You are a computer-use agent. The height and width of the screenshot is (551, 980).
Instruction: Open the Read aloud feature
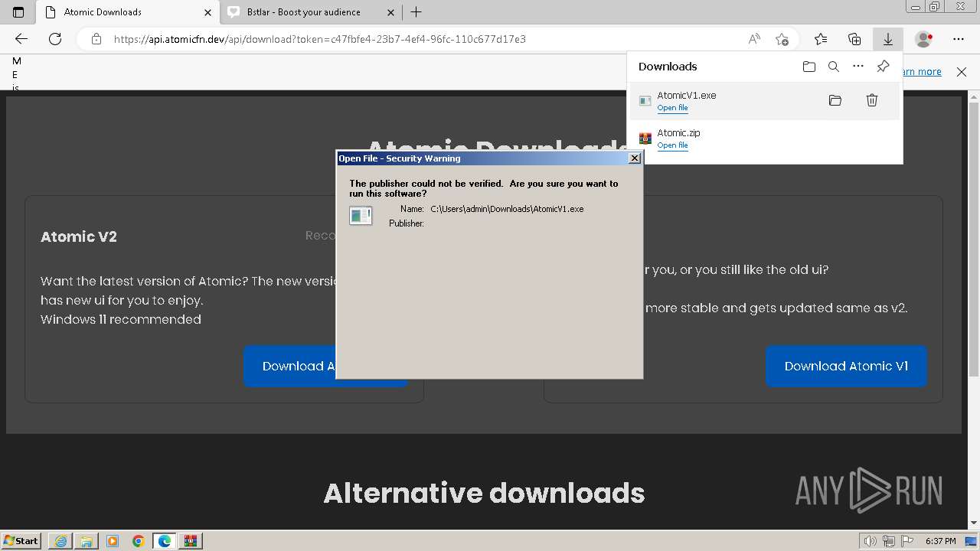coord(754,39)
